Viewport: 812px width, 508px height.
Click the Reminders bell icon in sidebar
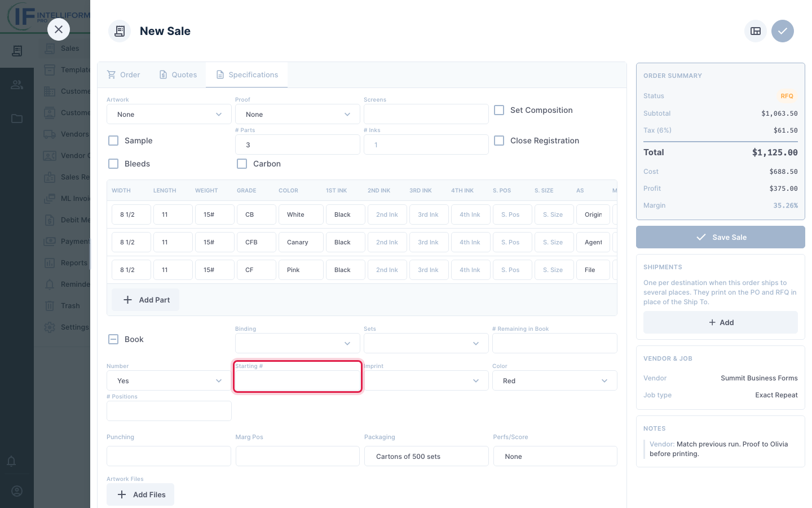(50, 284)
